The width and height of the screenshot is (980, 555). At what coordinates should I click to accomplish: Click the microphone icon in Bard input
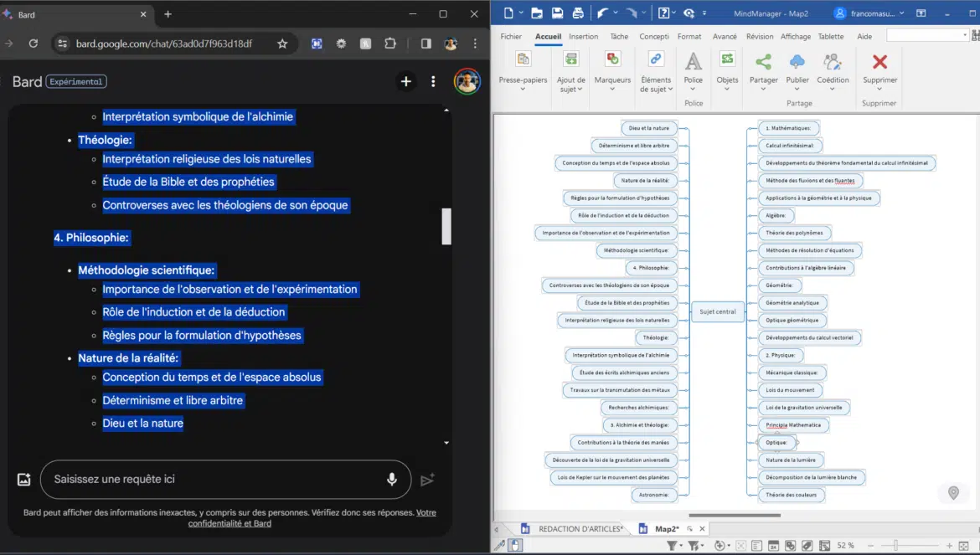[391, 480]
